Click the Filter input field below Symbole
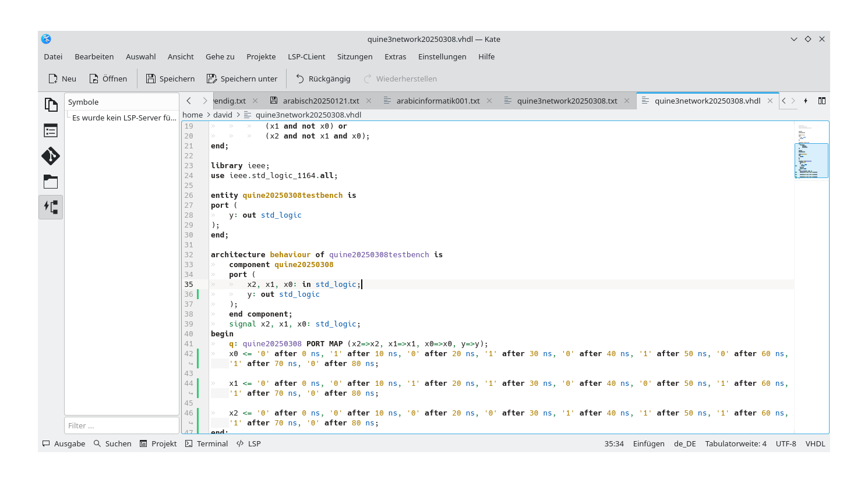868x497 pixels. (121, 425)
